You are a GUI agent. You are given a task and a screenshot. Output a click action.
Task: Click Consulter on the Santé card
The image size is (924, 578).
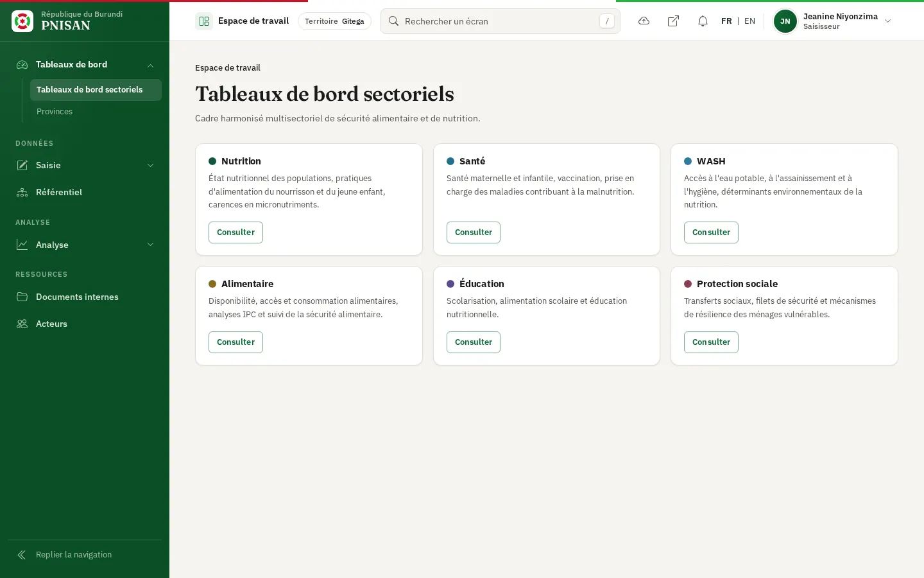[474, 232]
